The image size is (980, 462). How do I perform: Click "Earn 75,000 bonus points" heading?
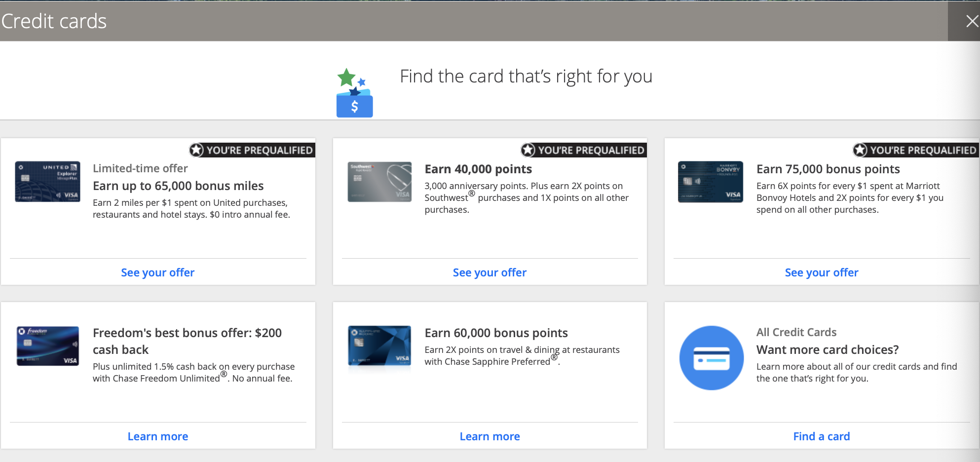[828, 169]
